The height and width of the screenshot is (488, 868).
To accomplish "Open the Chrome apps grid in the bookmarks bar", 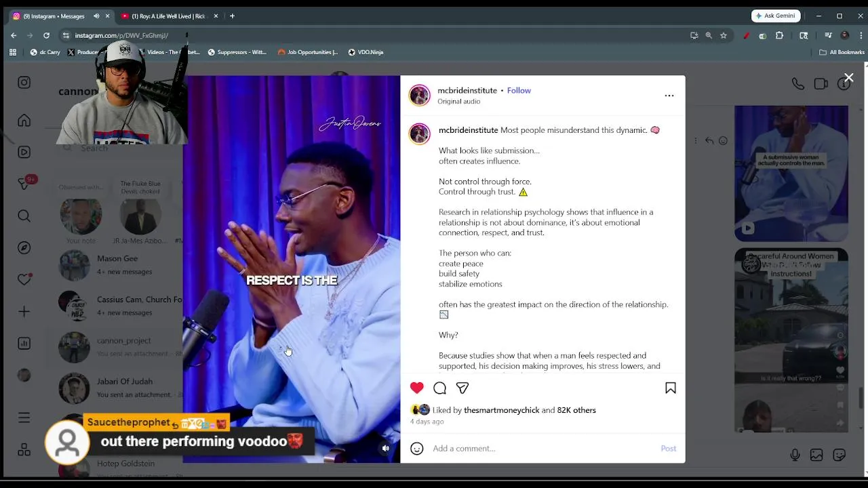I will click(12, 52).
